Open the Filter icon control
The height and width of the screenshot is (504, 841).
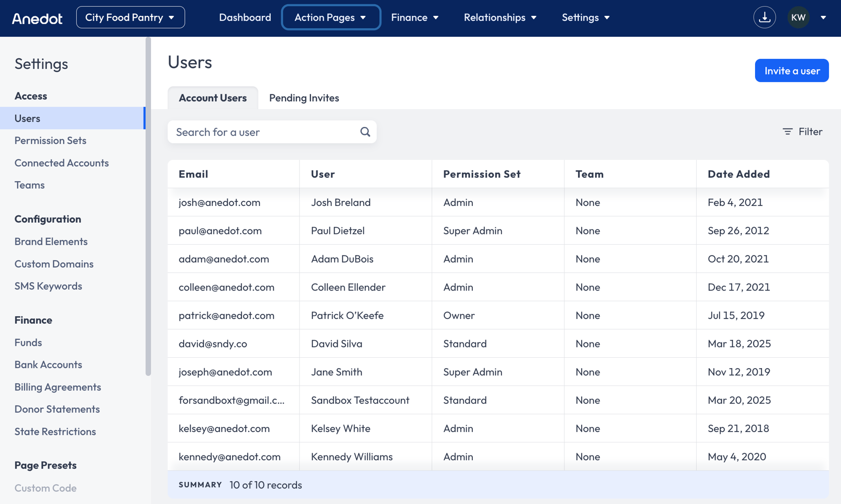pos(802,132)
